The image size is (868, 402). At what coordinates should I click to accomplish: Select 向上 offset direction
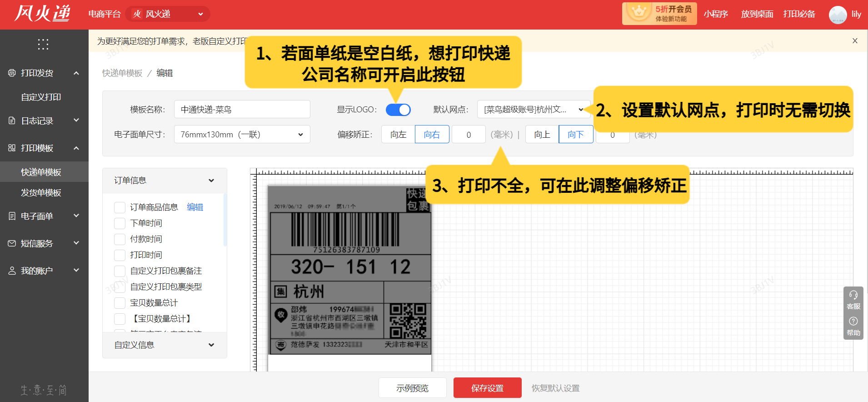542,135
